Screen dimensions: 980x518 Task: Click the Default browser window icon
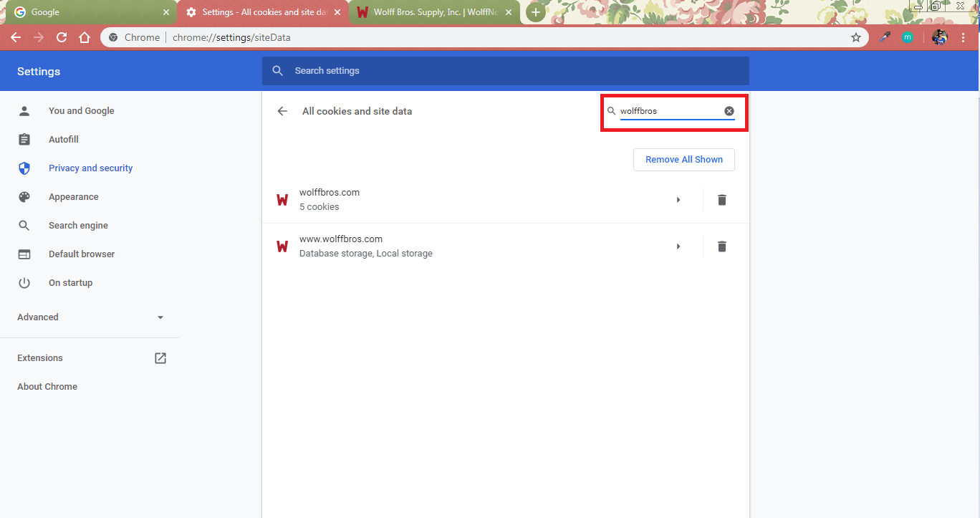click(24, 254)
